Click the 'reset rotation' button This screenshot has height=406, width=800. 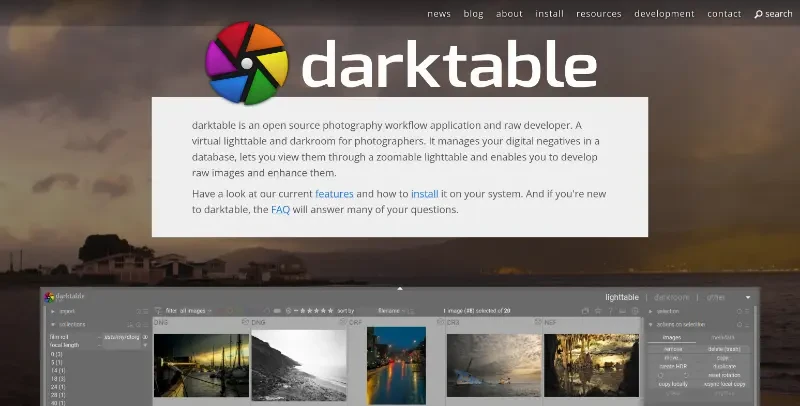coord(724,375)
